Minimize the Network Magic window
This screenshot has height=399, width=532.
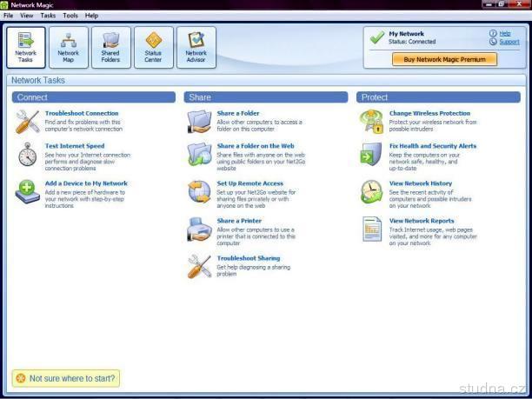pos(489,4)
